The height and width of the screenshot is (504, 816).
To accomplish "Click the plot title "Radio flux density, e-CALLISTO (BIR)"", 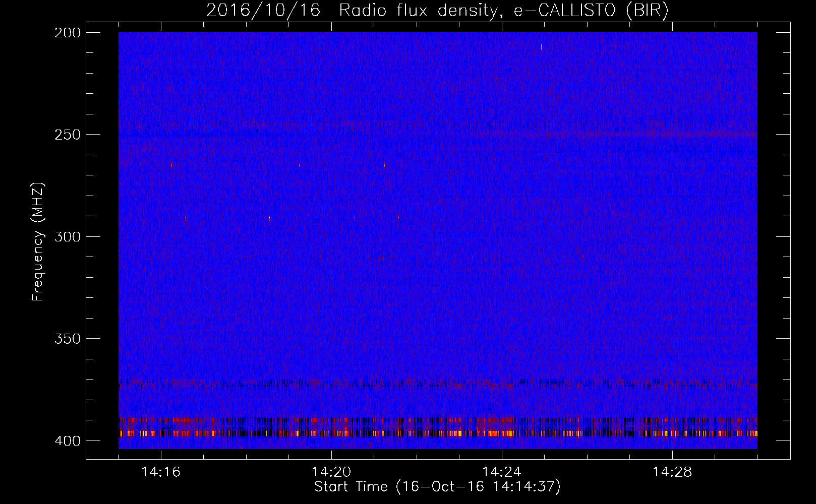I will [504, 11].
